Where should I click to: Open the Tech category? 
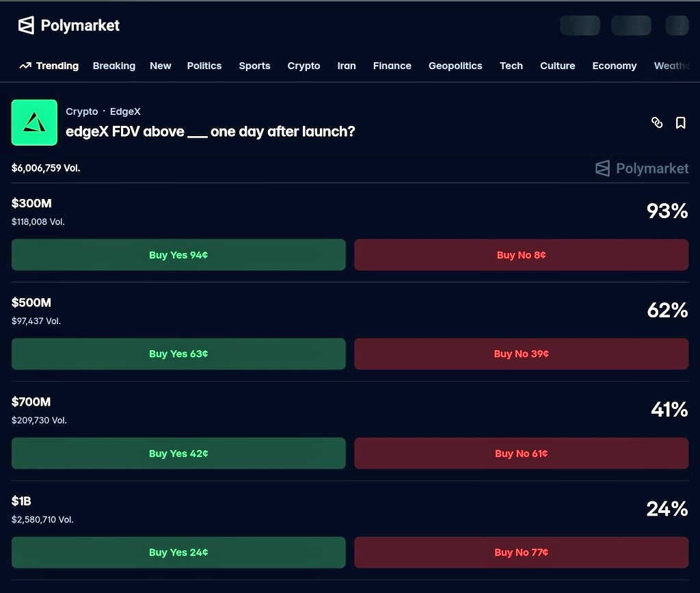pos(511,66)
